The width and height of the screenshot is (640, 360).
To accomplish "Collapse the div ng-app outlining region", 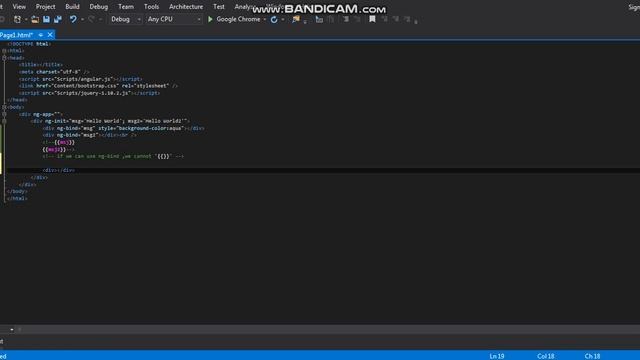I will (x=4, y=114).
